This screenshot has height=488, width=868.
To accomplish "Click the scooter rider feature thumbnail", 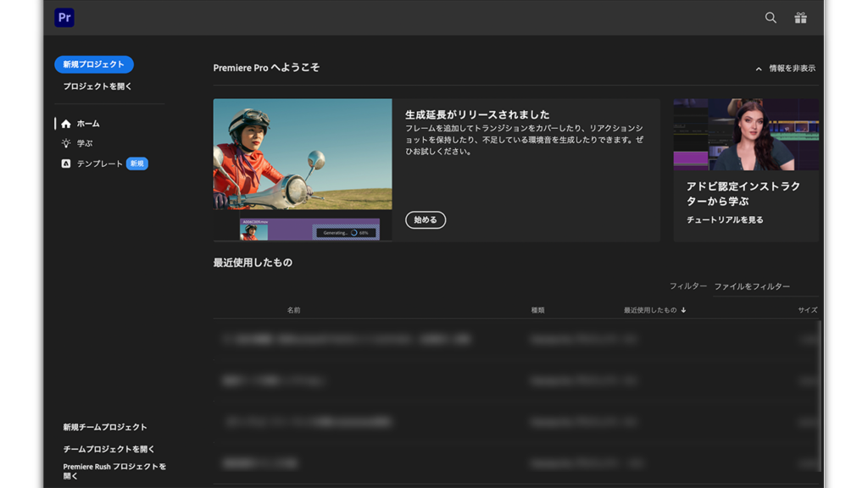I will click(303, 154).
